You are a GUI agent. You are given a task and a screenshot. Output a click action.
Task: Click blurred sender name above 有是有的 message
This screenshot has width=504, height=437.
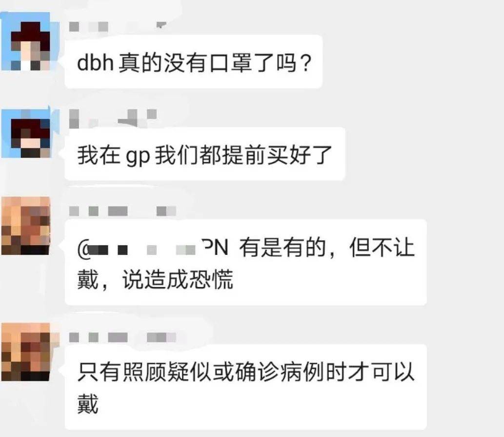(x=122, y=211)
